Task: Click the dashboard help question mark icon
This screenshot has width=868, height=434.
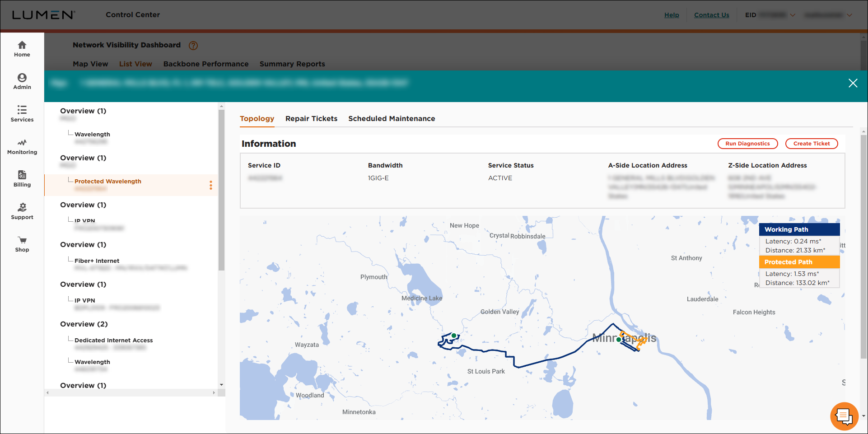Action: coord(193,46)
